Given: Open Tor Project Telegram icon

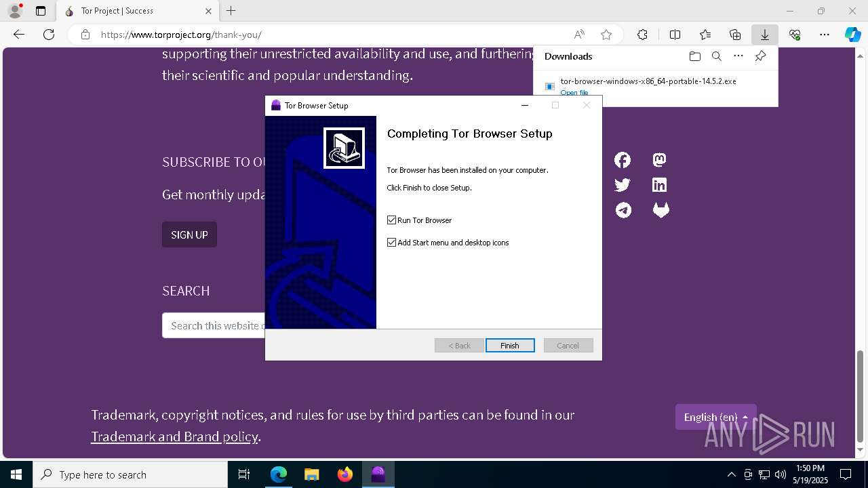Looking at the screenshot, I should 623,210.
